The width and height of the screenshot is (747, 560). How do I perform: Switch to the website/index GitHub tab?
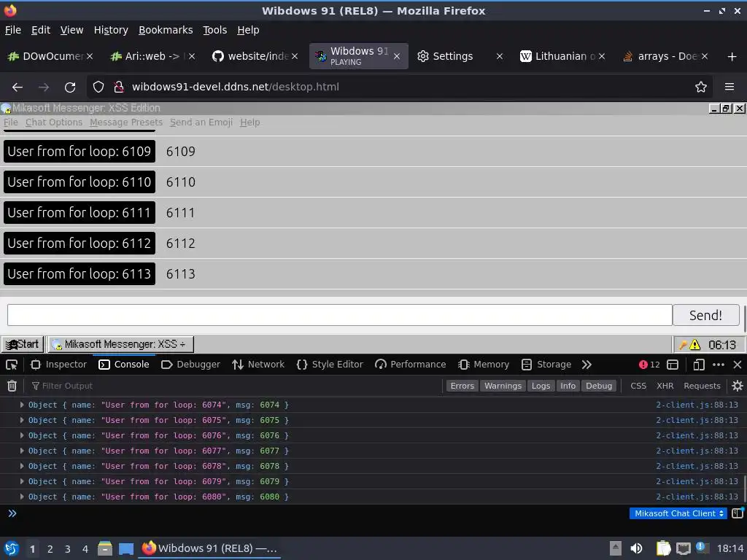(x=255, y=56)
